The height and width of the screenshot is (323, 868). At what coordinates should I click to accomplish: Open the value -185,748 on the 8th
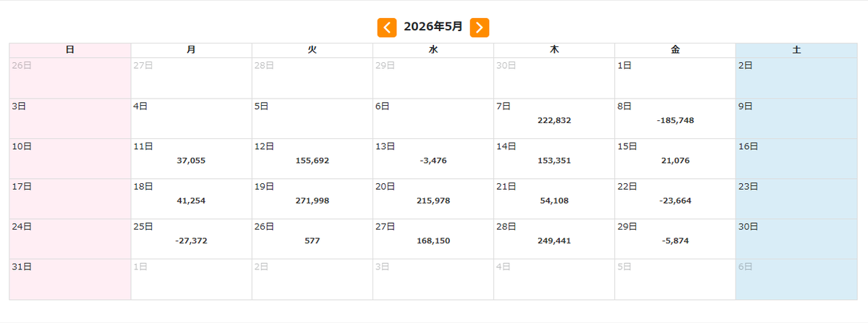click(675, 120)
